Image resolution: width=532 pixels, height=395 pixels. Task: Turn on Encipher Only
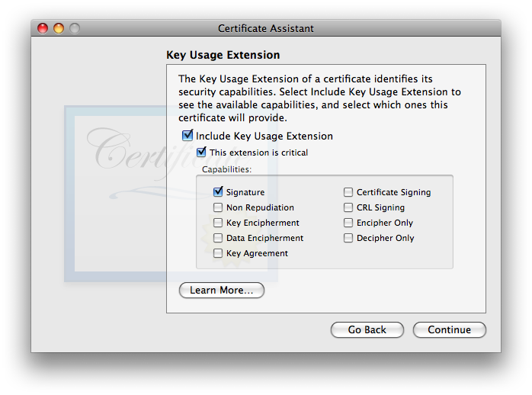348,223
